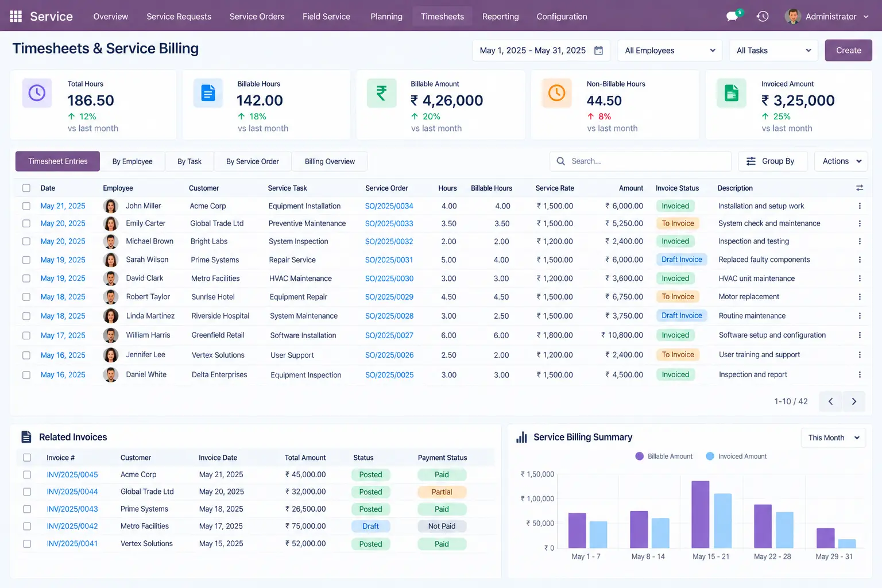The height and width of the screenshot is (588, 882).
Task: Go to previous page of timesheet entries
Action: 830,401
